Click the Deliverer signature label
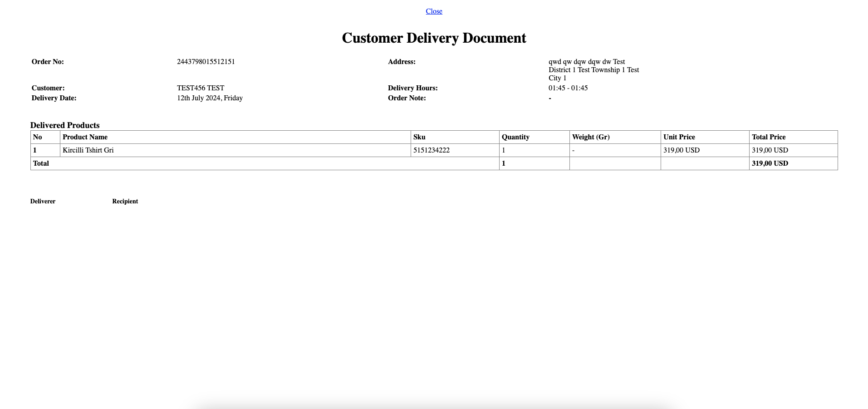The width and height of the screenshot is (868, 409). coord(43,202)
